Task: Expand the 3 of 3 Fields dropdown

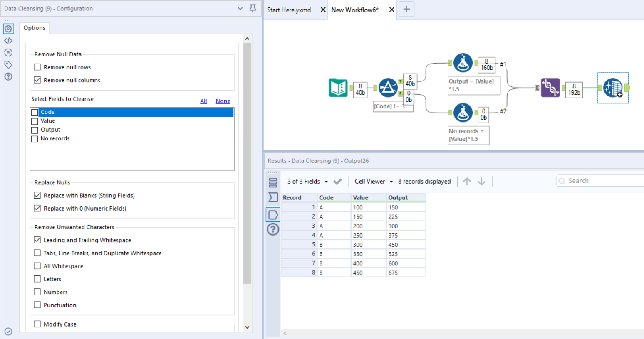Action: pos(307,182)
